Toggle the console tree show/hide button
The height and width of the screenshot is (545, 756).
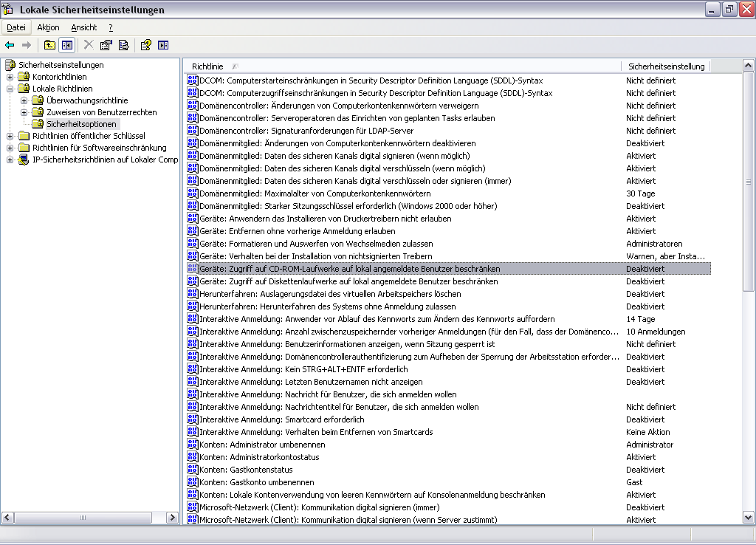pos(67,45)
